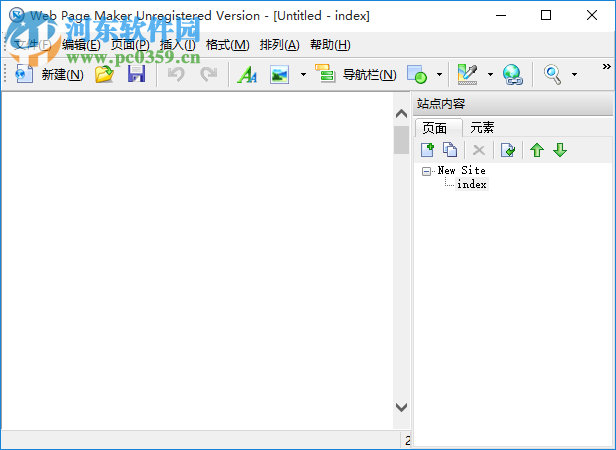Insert an image with the picture icon
Viewport: 616px width, 450px height.
click(x=280, y=74)
